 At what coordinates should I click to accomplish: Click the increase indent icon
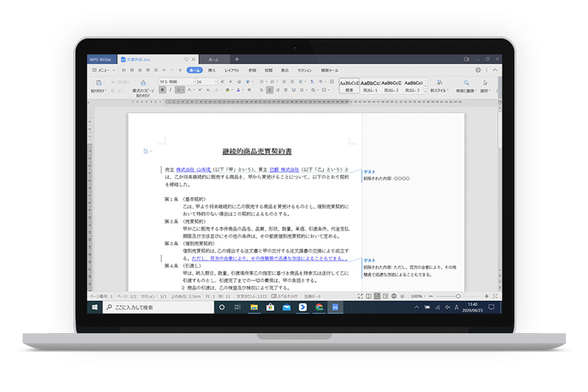292,81
